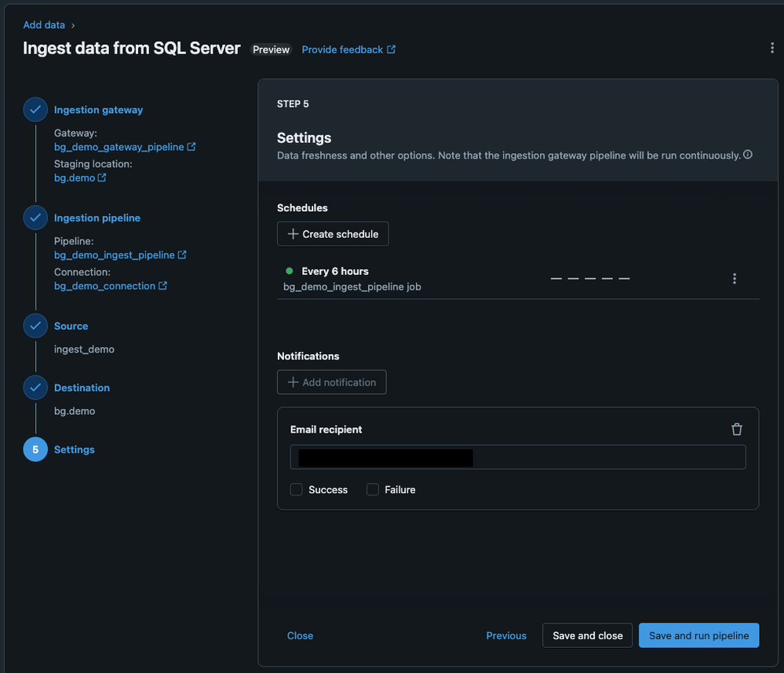Click the bg.demo destination text
784x673 pixels.
click(75, 411)
